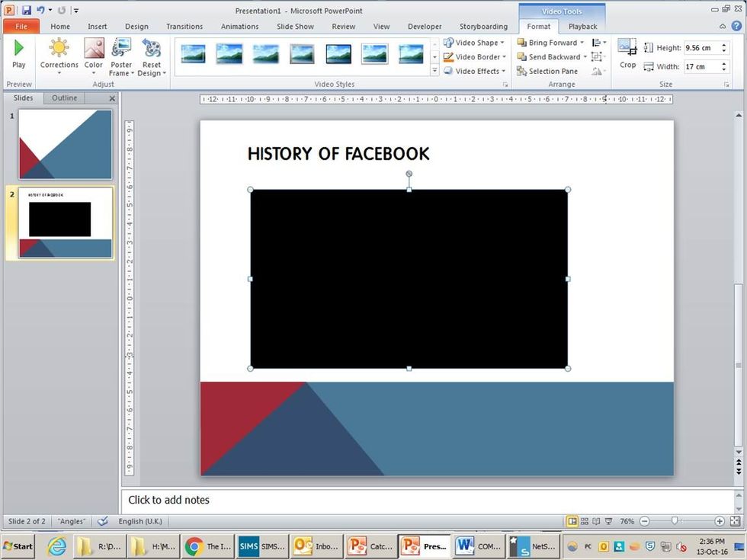Open the Size dialog launcher
The image size is (747, 560).
click(x=726, y=85)
